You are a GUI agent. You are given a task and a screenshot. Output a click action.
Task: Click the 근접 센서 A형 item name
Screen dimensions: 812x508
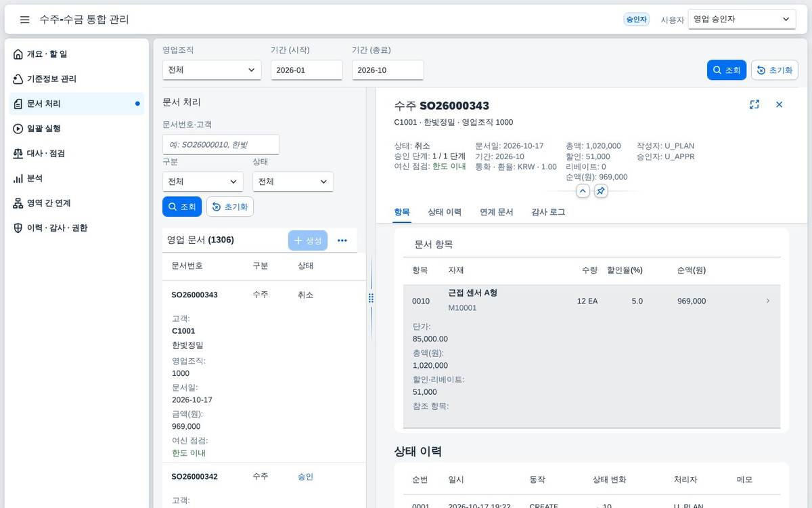point(473,293)
